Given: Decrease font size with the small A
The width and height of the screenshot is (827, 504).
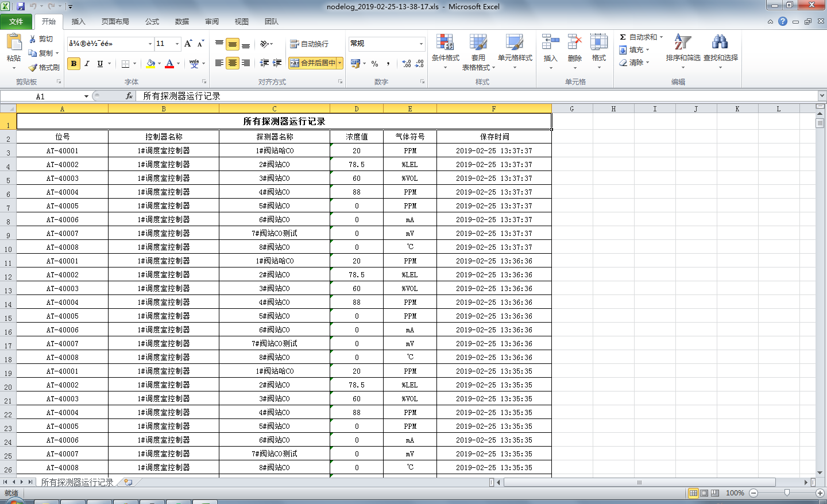Looking at the screenshot, I should click(x=200, y=44).
